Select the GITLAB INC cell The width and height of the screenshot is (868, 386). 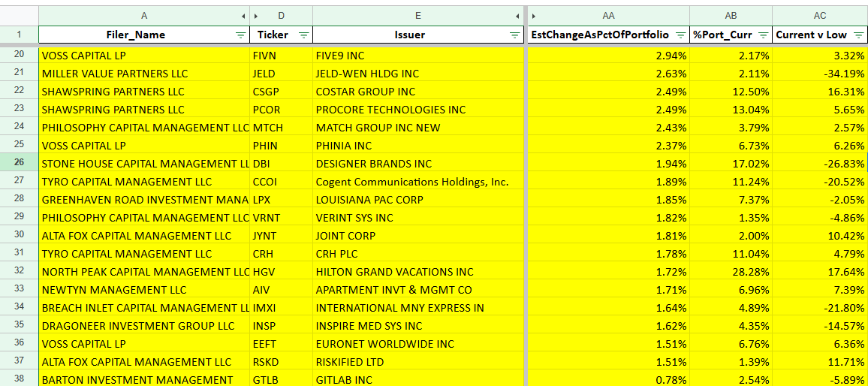click(x=418, y=379)
